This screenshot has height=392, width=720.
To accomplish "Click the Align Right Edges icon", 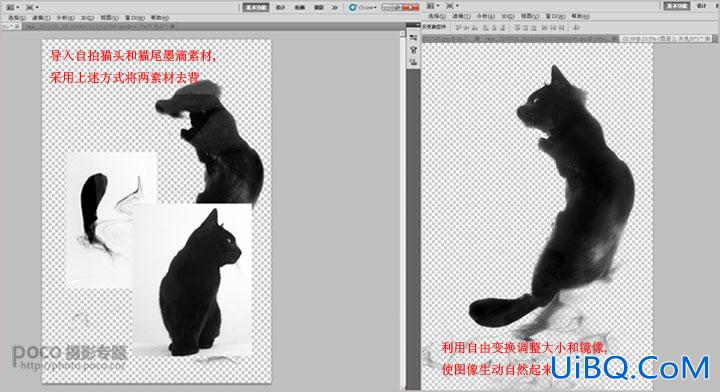I will coord(502,28).
